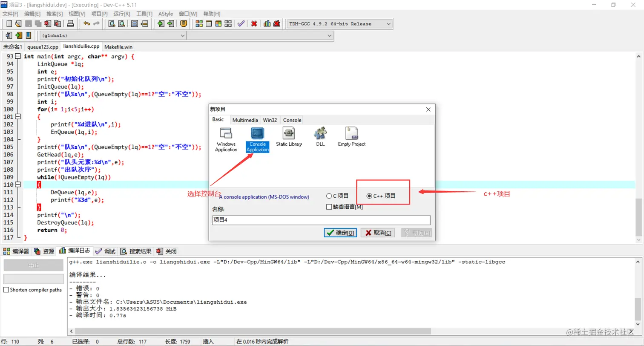Click the New file toolbar icon
This screenshot has width=644, height=346.
(x=9, y=24)
